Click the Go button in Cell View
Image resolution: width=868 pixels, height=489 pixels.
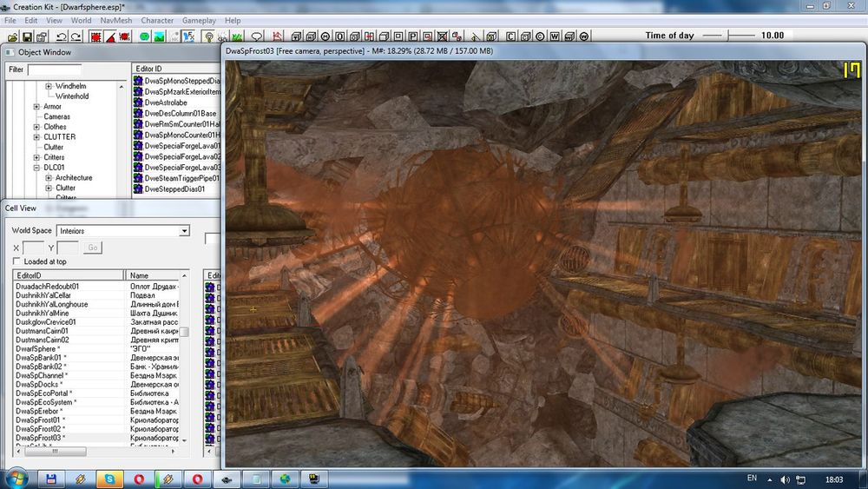point(93,248)
